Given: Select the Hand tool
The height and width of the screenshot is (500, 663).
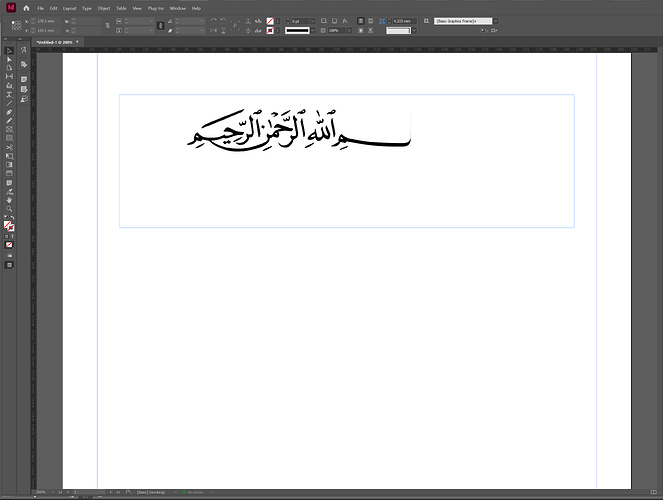Looking at the screenshot, I should [x=9, y=200].
